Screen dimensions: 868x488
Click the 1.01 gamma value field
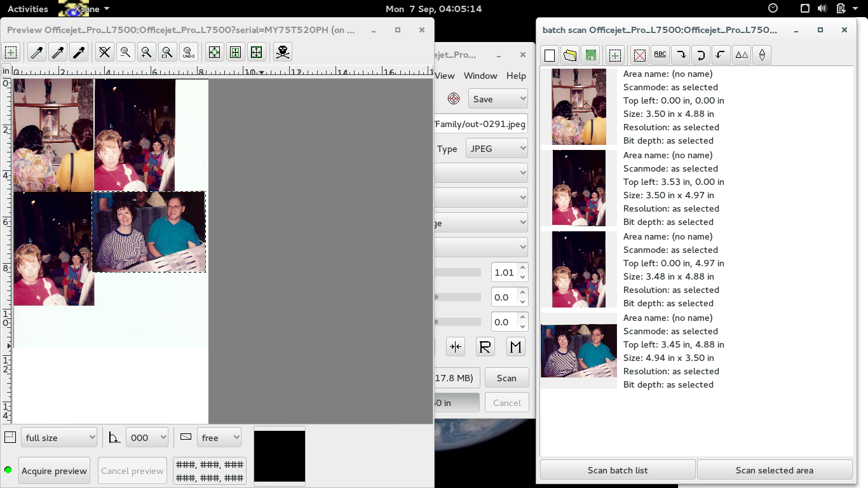[x=505, y=272]
